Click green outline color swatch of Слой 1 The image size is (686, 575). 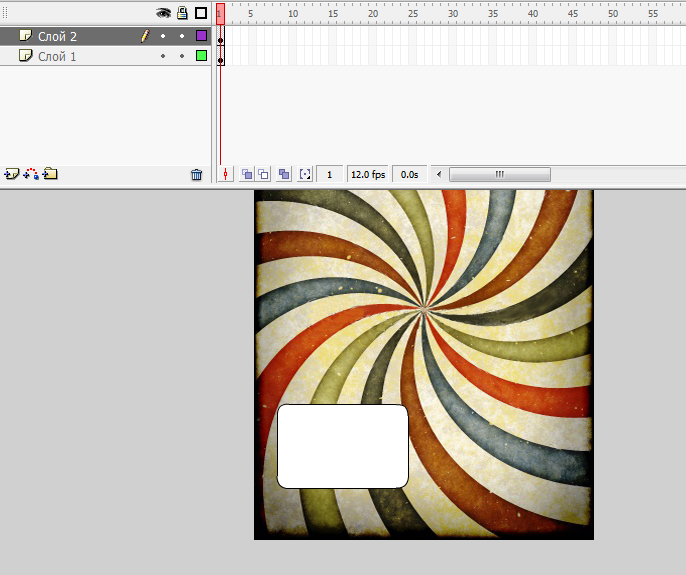click(201, 56)
